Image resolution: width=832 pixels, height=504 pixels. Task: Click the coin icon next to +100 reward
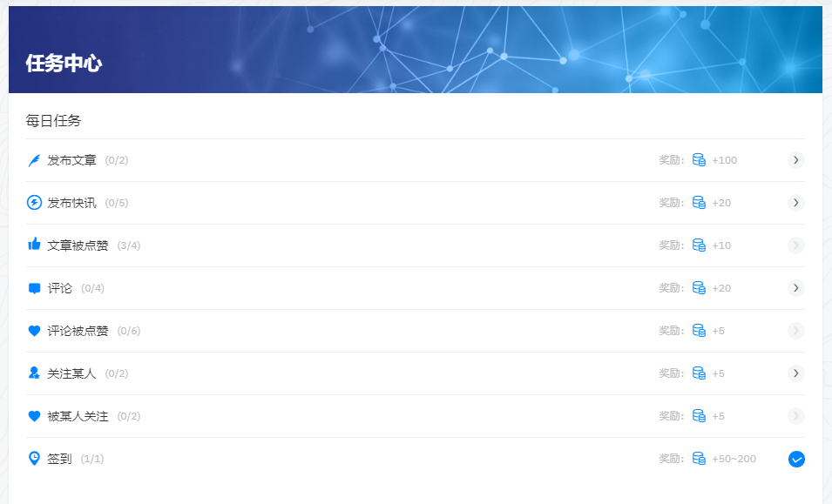click(x=699, y=160)
